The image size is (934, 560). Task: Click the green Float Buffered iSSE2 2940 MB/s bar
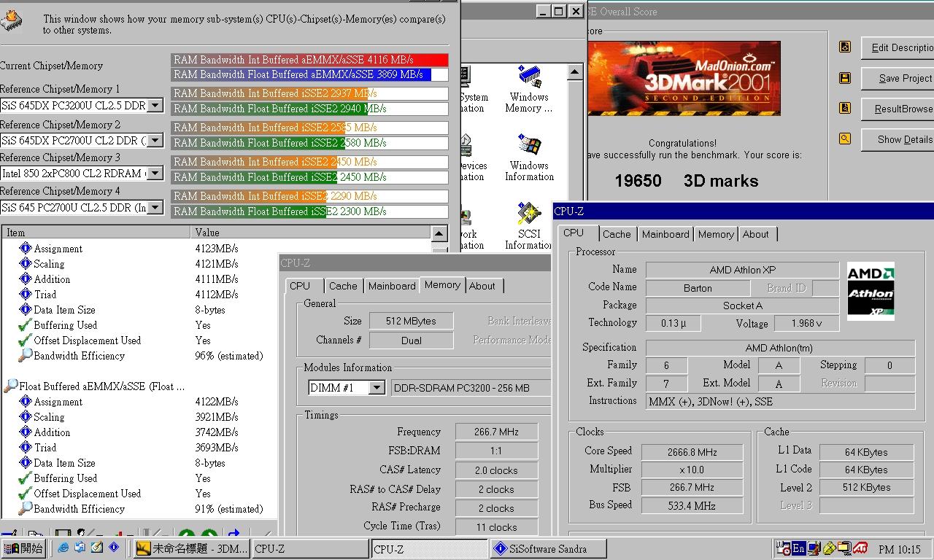(270, 109)
